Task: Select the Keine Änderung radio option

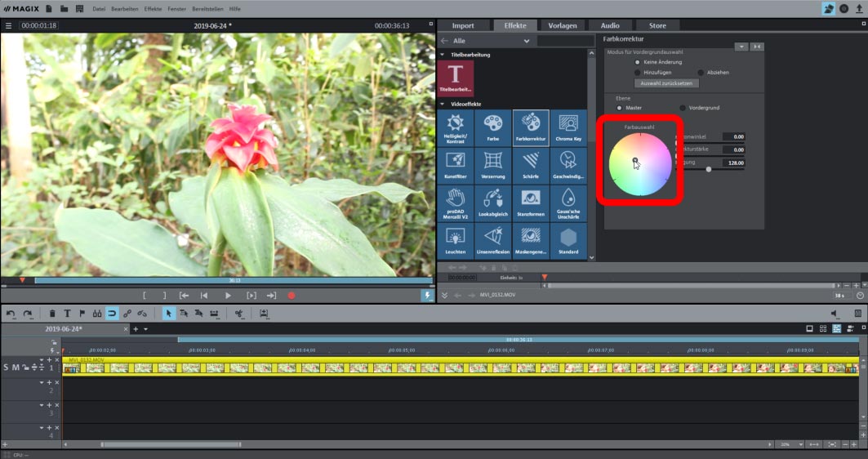Action: coord(637,62)
